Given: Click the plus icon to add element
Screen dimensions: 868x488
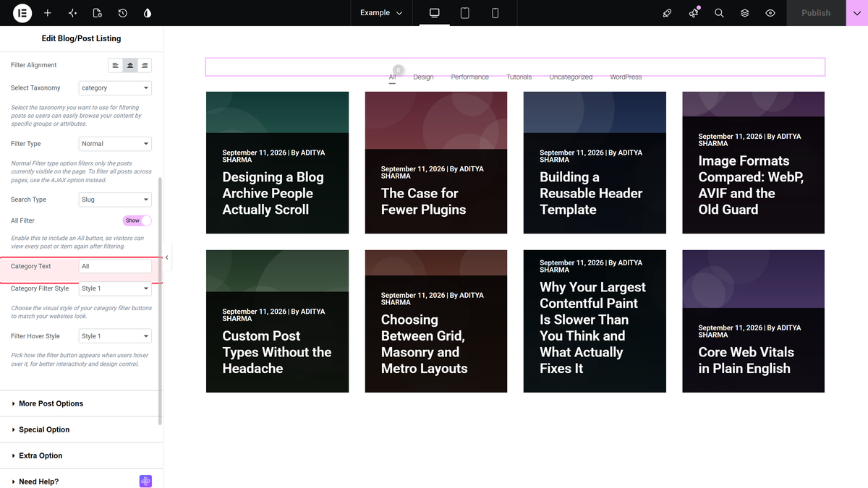Looking at the screenshot, I should 48,13.
